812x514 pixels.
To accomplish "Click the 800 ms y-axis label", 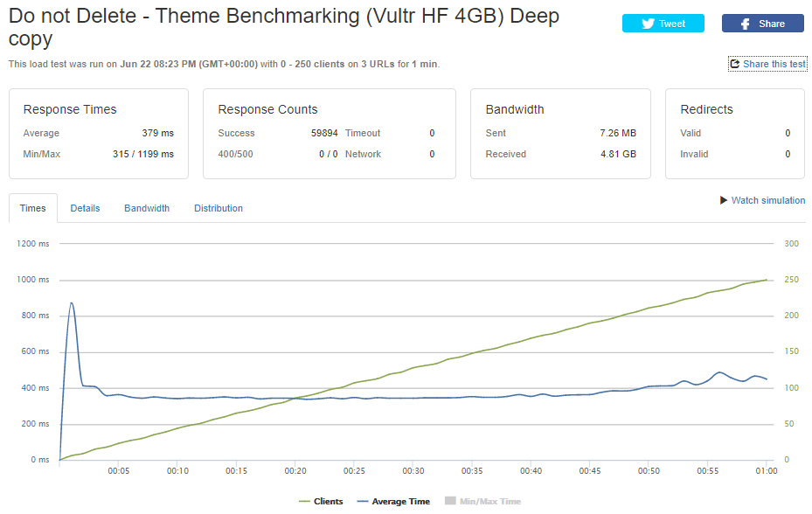I will pyautogui.click(x=35, y=315).
